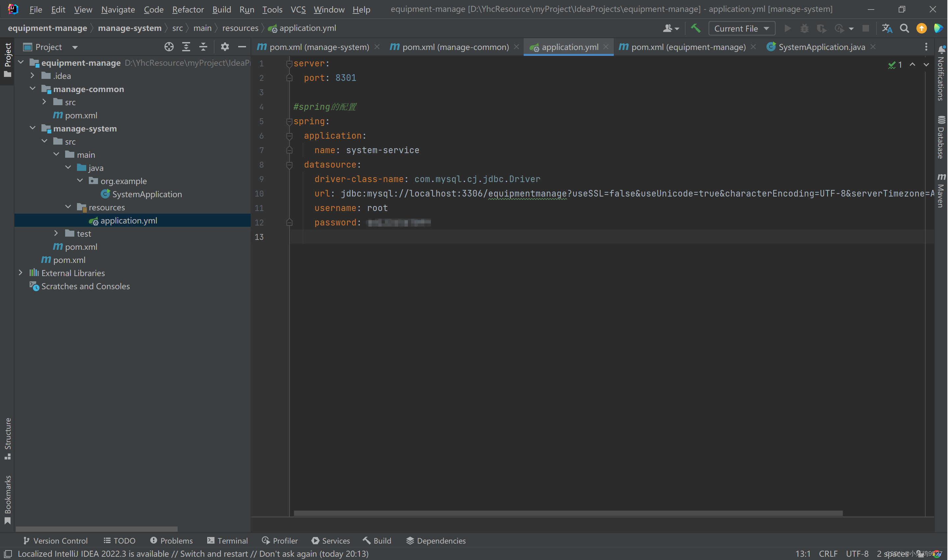Click the SystemApplication.java in project tree
Screen dimensions: 948x560
coord(147,193)
